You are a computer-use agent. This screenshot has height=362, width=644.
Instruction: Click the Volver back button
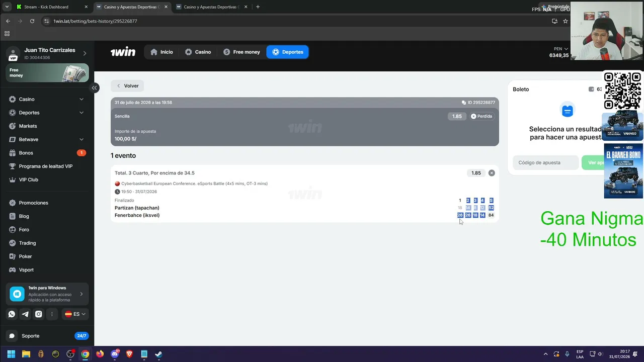pos(127,86)
